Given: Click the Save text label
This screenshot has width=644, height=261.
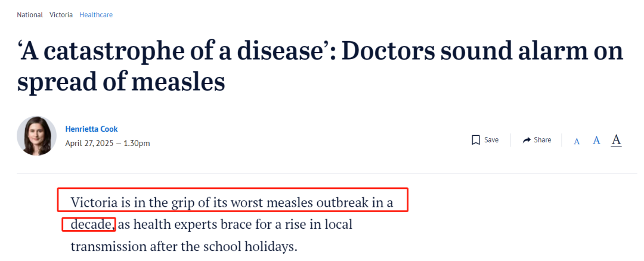Looking at the screenshot, I should pyautogui.click(x=491, y=140).
